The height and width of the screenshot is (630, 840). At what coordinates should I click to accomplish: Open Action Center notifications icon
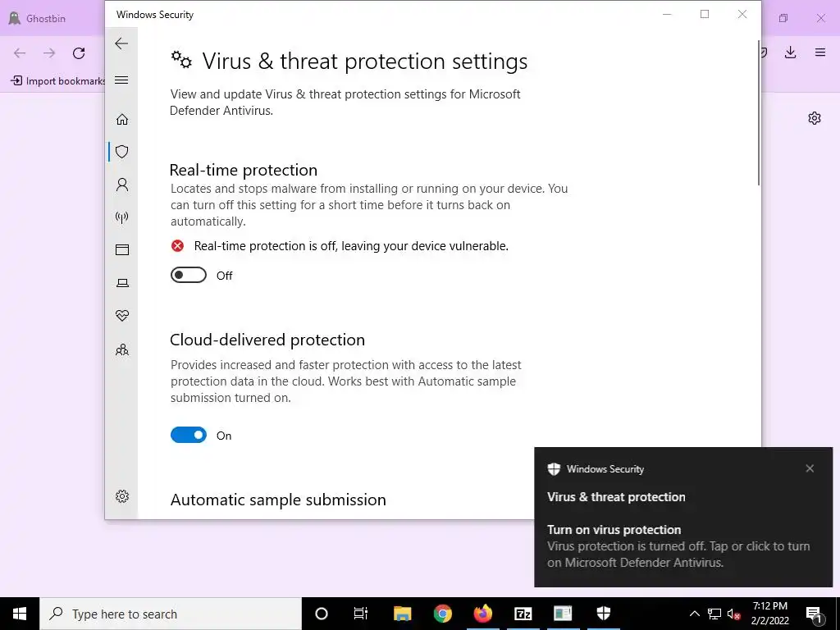click(x=815, y=614)
